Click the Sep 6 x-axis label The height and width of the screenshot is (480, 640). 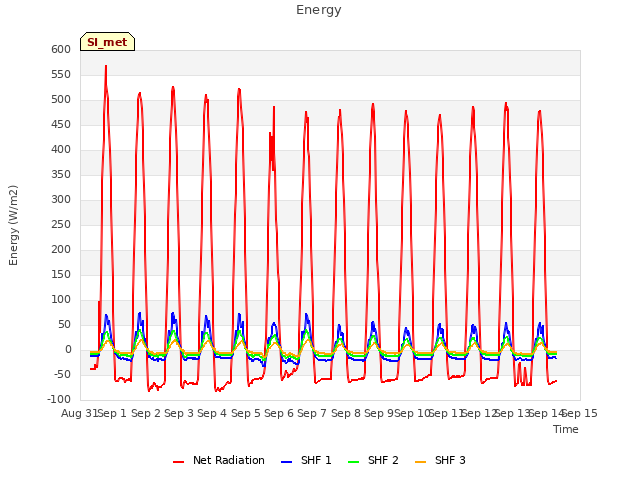coord(279,413)
